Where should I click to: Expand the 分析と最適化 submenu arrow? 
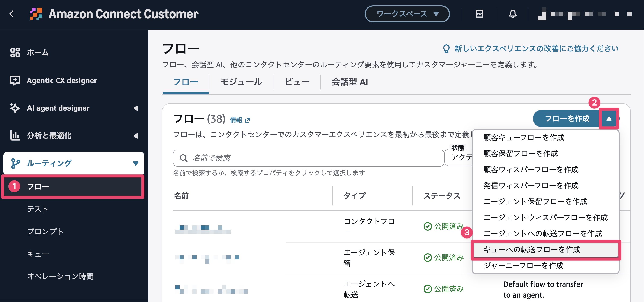[136, 136]
